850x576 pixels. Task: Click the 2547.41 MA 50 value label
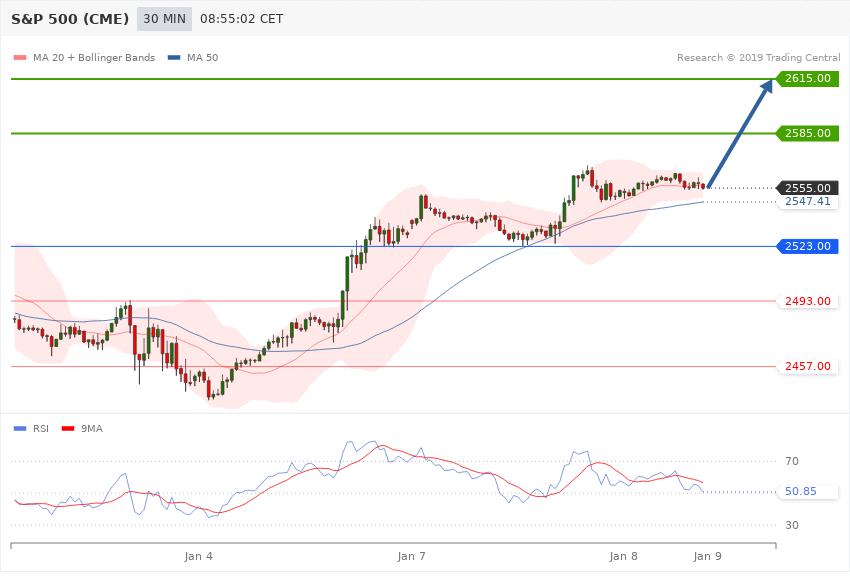click(808, 202)
